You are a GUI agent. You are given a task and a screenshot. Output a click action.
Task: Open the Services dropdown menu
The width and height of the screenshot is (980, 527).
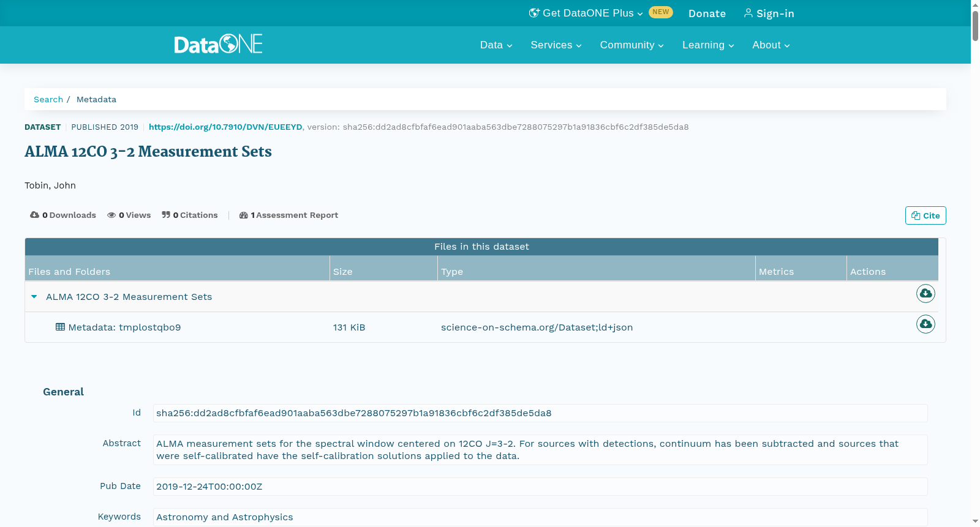point(556,45)
